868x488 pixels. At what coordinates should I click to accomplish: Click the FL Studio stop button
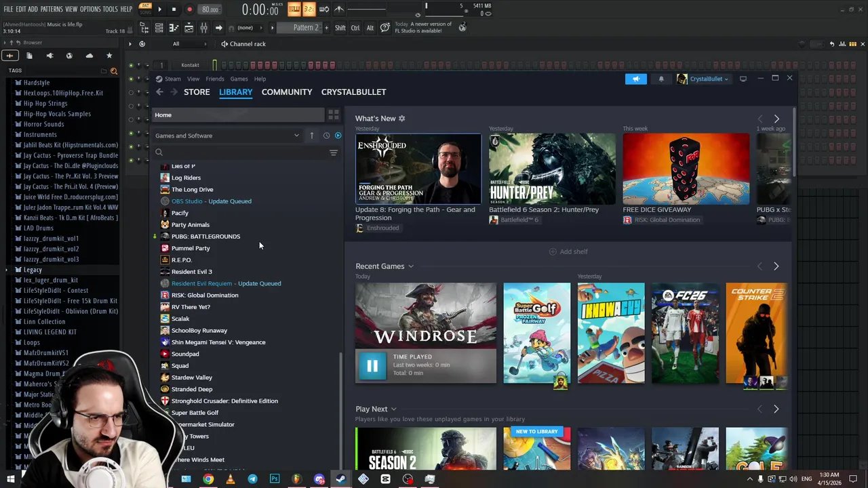pos(174,9)
